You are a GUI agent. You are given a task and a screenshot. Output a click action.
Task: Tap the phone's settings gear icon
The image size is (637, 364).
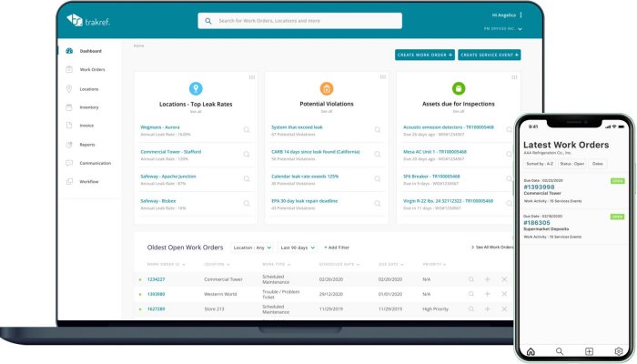point(619,350)
